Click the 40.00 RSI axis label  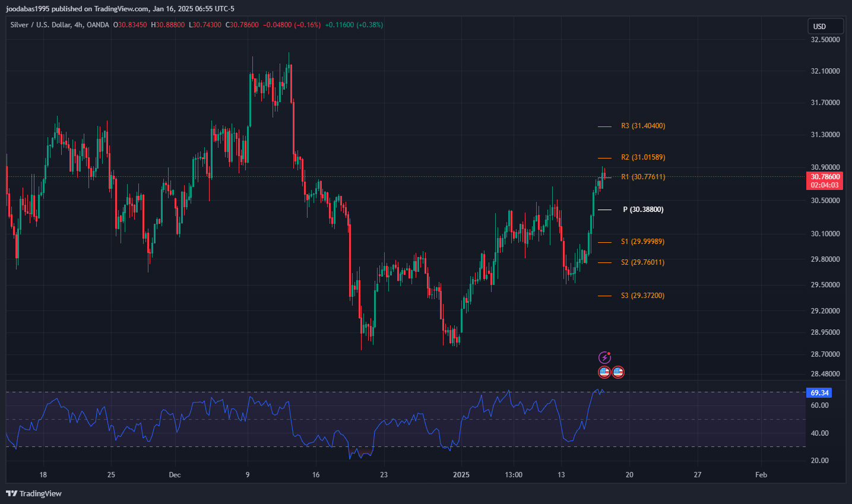point(820,433)
